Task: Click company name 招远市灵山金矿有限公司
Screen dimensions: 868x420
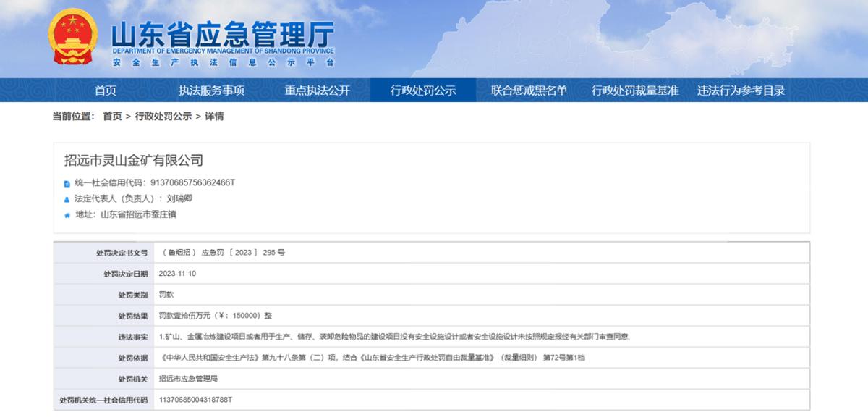Action: [134, 160]
